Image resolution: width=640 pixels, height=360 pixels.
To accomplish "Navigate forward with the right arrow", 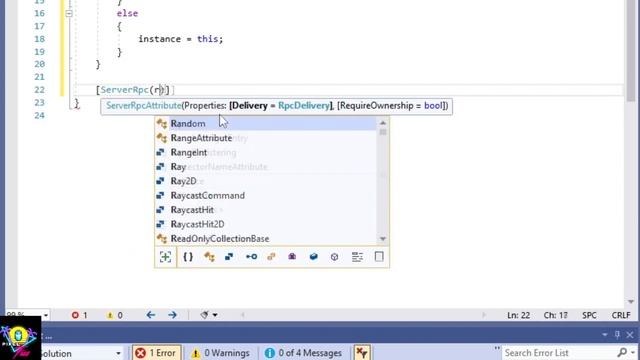I will tap(172, 315).
